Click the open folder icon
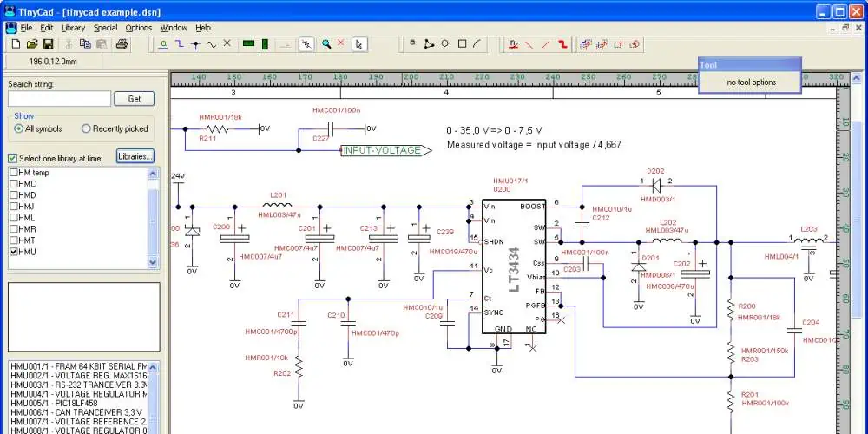868x434 pixels. [x=32, y=43]
